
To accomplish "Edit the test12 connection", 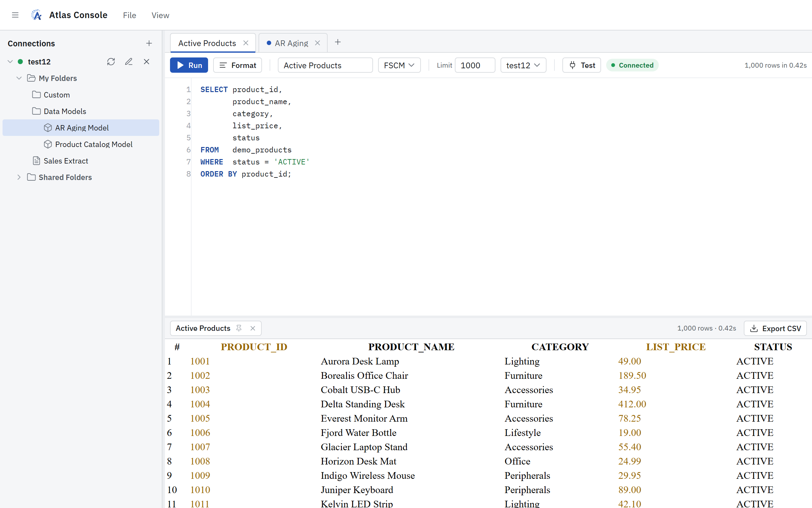I will coord(129,62).
